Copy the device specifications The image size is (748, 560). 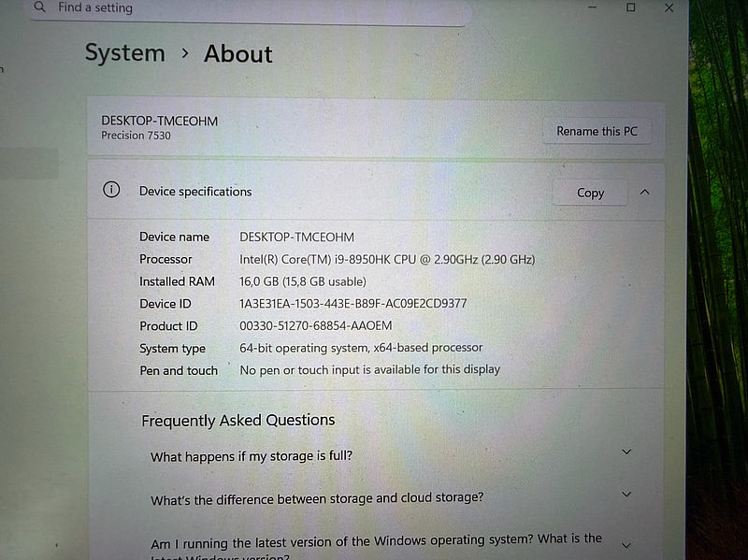590,193
